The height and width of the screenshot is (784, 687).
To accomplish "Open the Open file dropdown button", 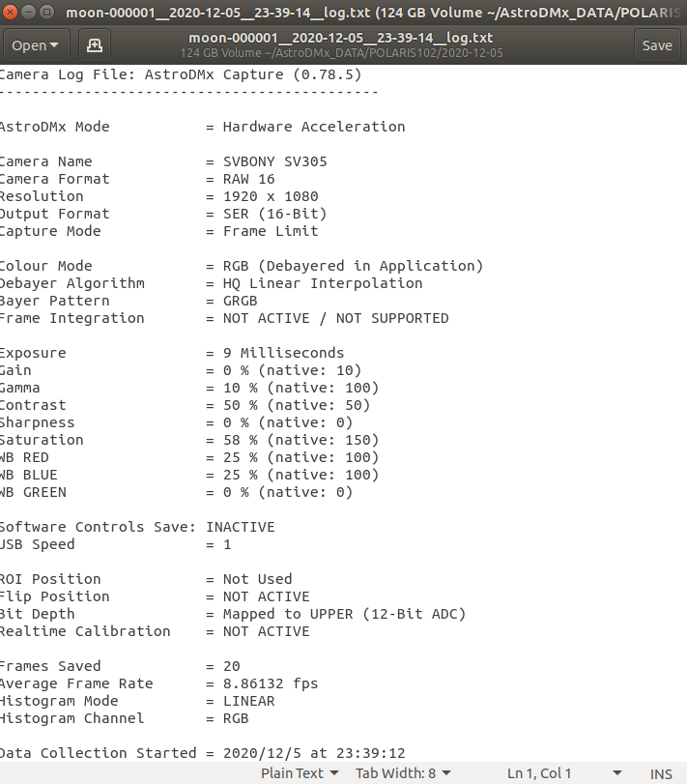I will click(x=36, y=45).
